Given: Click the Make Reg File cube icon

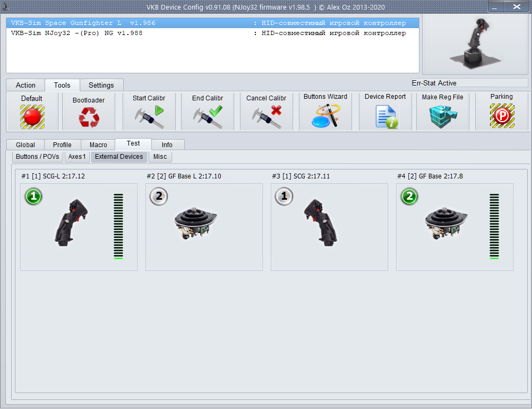Looking at the screenshot, I should tap(443, 116).
